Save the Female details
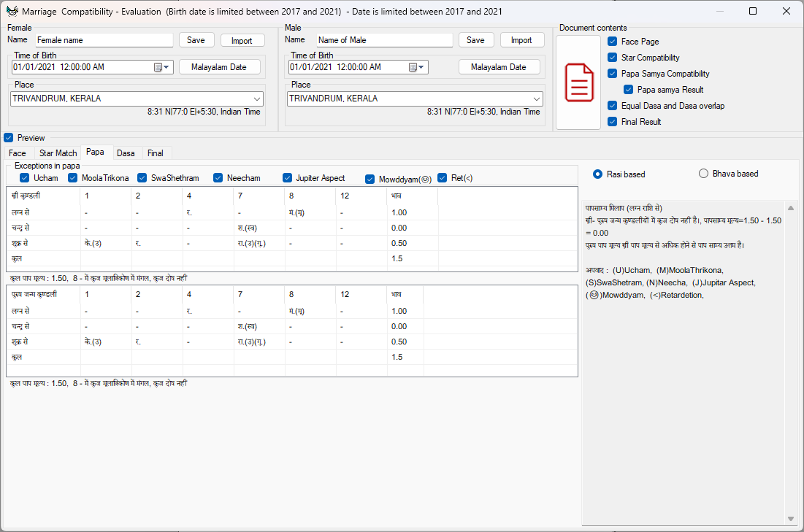Viewport: 804px width, 532px height. [196, 40]
